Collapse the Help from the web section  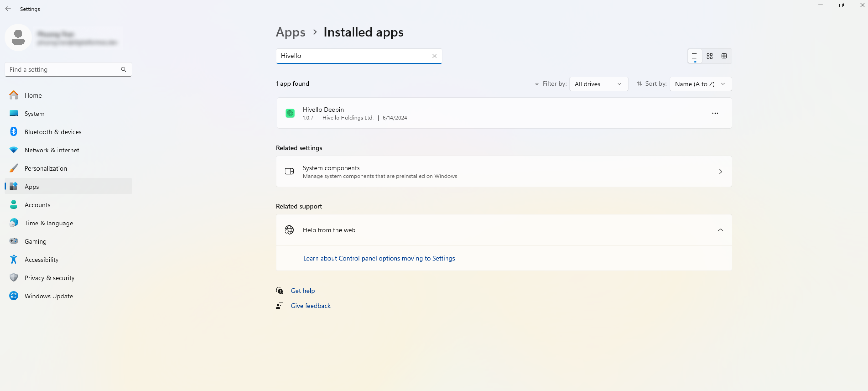tap(721, 230)
